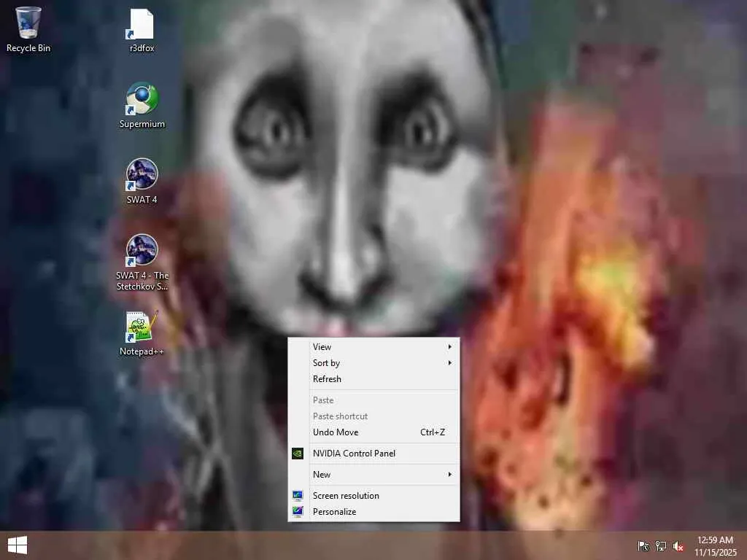Choose Refresh from the context menu
This screenshot has width=747, height=560.
pos(374,379)
